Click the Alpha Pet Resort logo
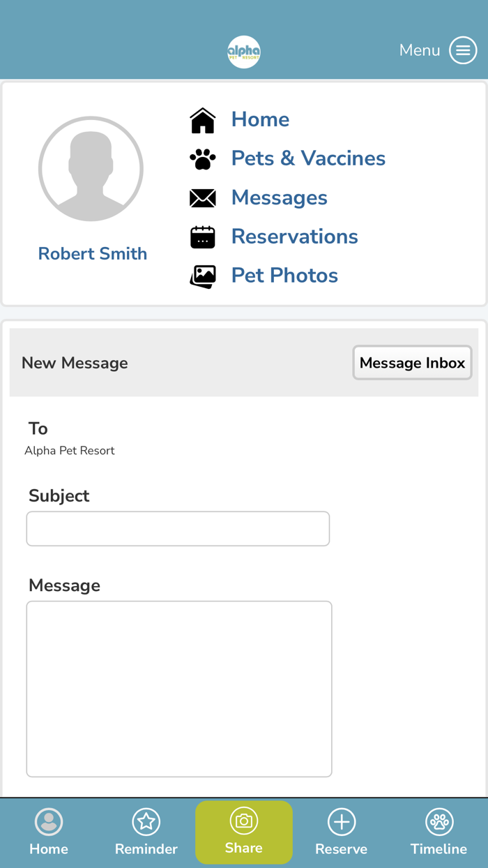Viewport: 488px width, 868px height. point(244,51)
